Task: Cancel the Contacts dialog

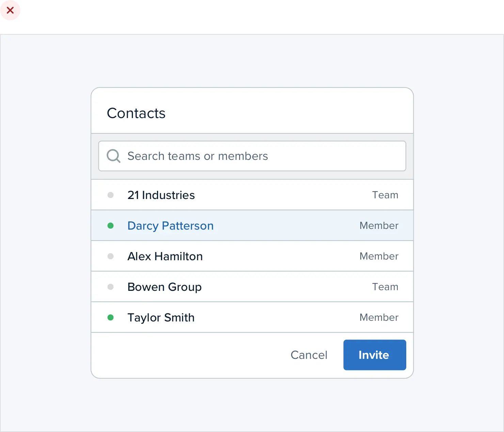Action: point(309,355)
